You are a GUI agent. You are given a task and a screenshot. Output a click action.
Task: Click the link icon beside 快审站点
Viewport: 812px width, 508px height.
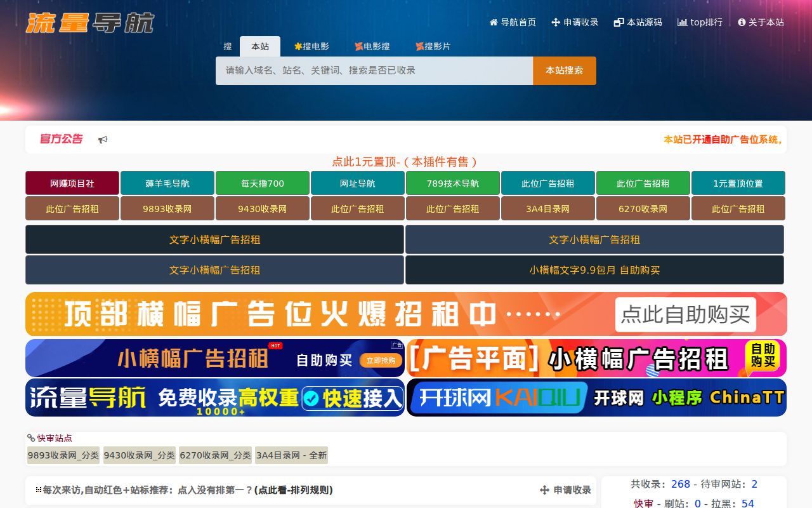pyautogui.click(x=30, y=438)
